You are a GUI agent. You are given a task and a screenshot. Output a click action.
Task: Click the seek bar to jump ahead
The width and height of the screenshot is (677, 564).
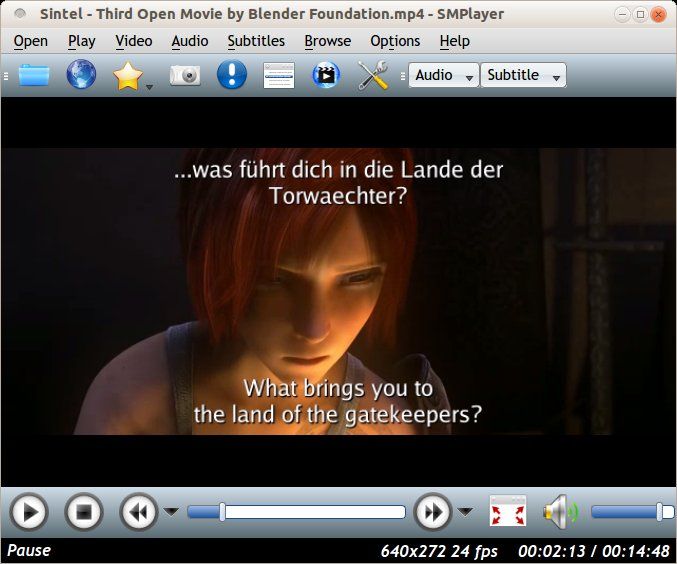point(297,512)
